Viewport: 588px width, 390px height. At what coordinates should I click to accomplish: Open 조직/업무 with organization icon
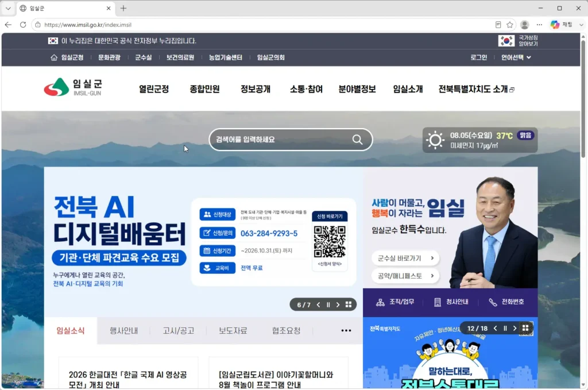pos(395,302)
